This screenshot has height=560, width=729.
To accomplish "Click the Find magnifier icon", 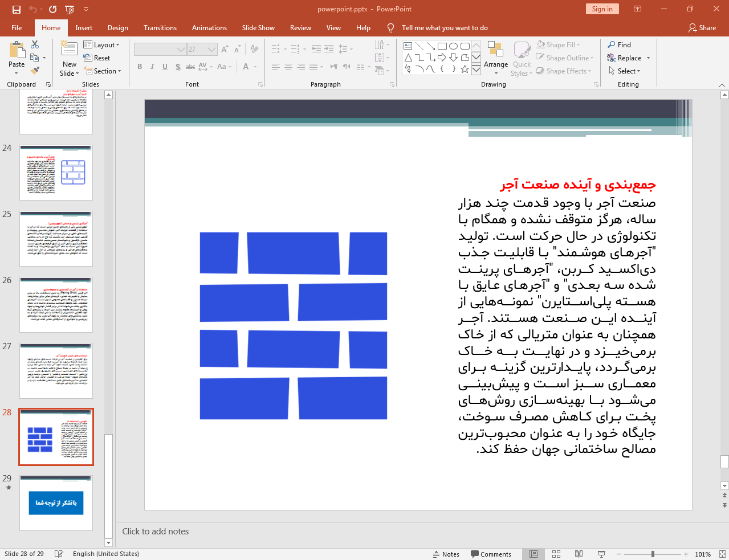I will 612,44.
